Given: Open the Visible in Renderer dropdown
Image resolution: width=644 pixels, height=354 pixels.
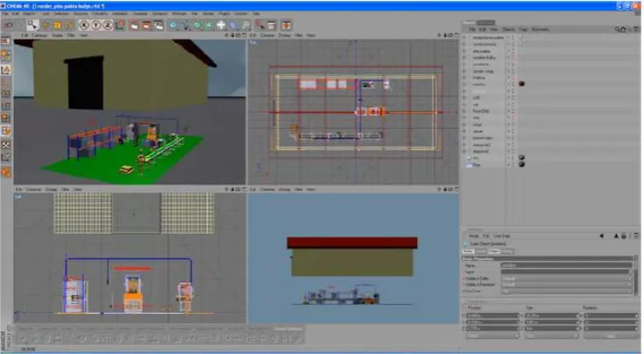Looking at the screenshot, I should (566, 285).
